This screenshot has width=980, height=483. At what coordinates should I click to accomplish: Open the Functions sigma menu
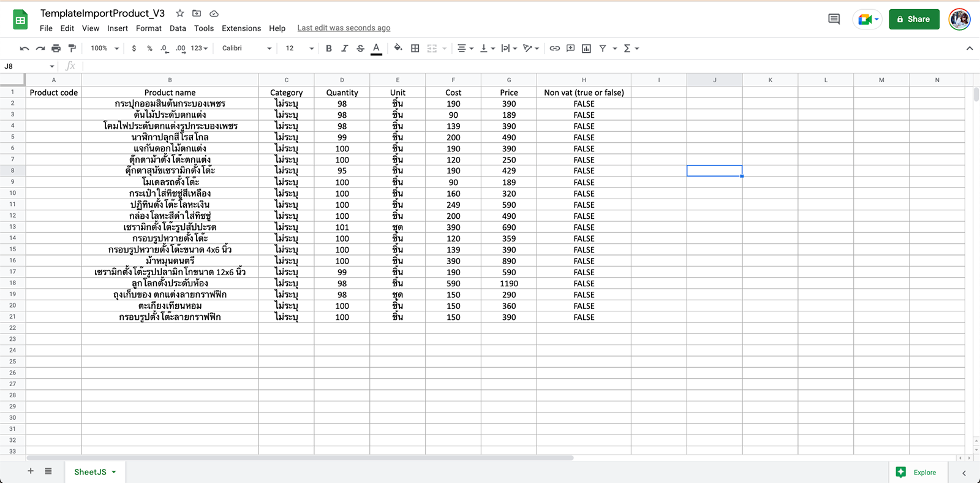tap(631, 48)
